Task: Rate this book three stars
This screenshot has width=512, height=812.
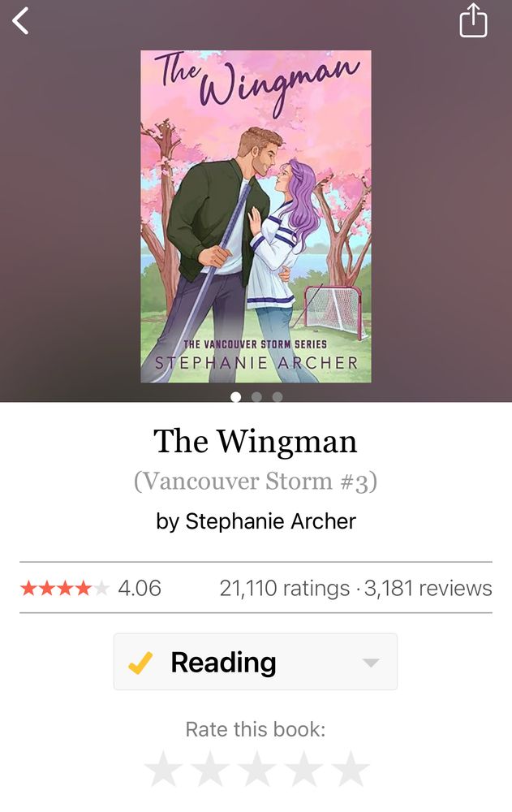Action: pos(256,768)
